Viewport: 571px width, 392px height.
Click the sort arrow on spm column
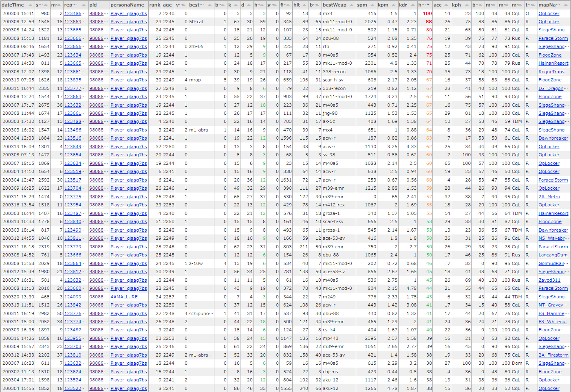[x=373, y=5]
